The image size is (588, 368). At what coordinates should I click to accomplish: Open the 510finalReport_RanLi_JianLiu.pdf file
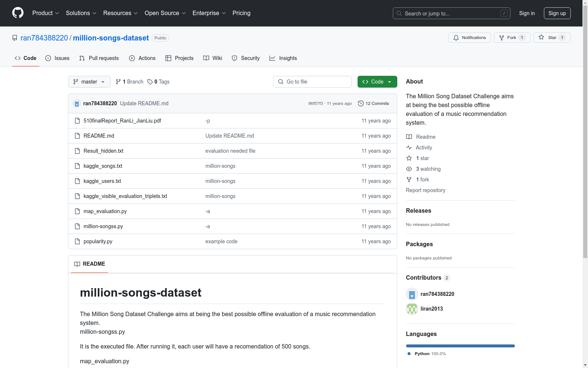(122, 121)
